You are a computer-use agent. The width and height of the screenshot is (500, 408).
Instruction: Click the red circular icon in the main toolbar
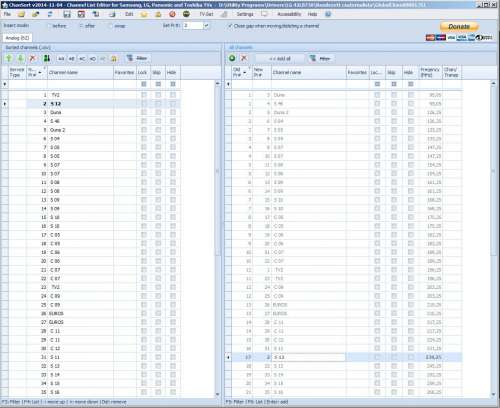point(172,14)
